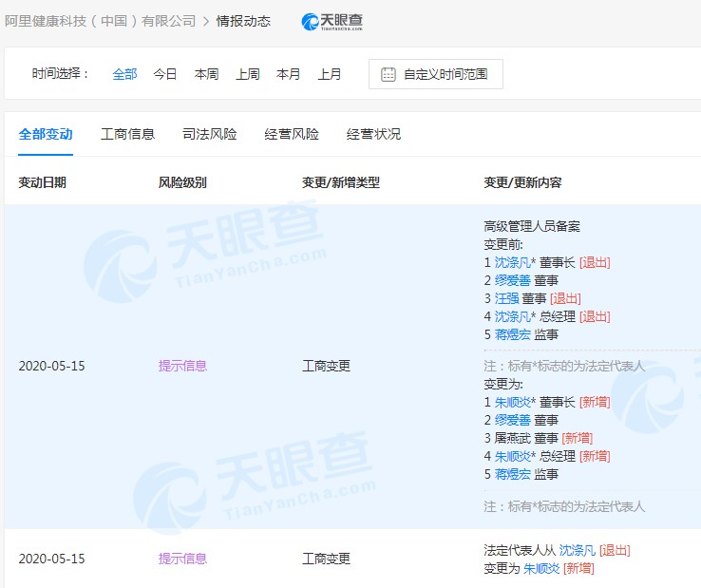Open 缪爱善 董事 link in 变更为 list
701x588 pixels.
513,420
